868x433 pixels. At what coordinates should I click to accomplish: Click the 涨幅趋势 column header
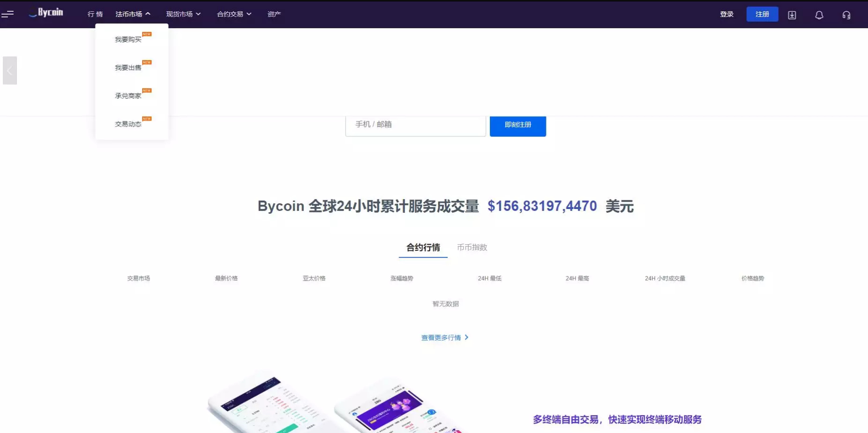[x=402, y=278]
